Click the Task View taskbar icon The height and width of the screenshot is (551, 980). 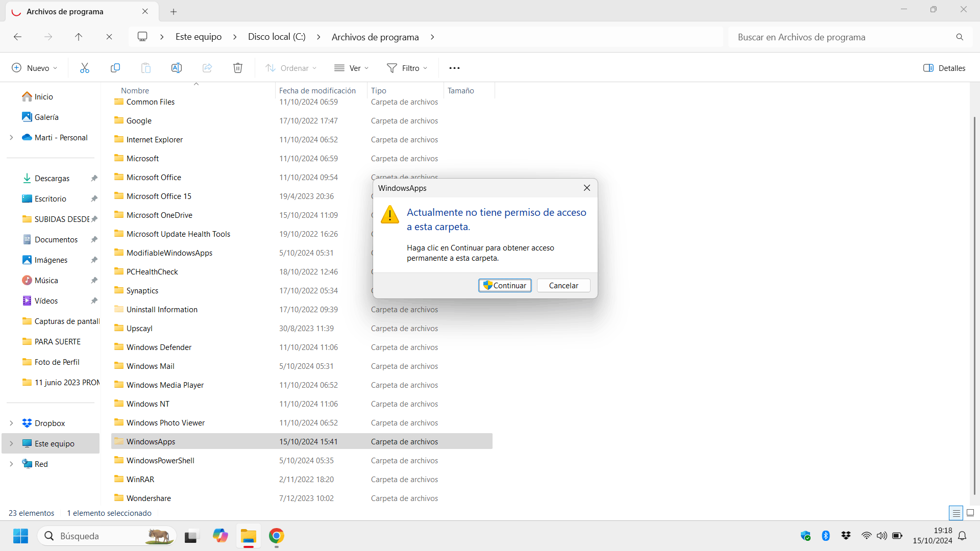click(191, 536)
